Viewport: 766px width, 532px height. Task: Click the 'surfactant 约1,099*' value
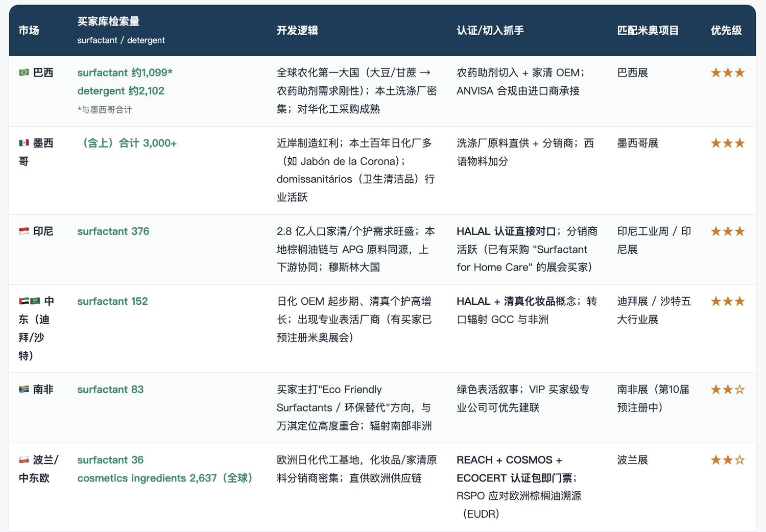click(125, 72)
